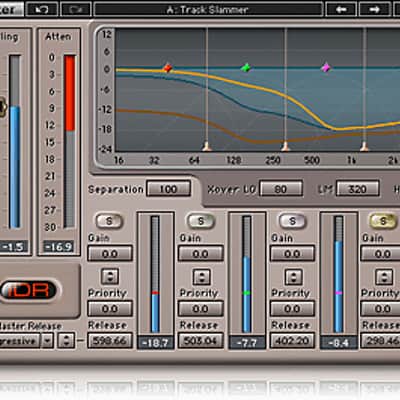The image size is (400, 400).
Task: Click Release value 402.20
Action: coord(292,341)
